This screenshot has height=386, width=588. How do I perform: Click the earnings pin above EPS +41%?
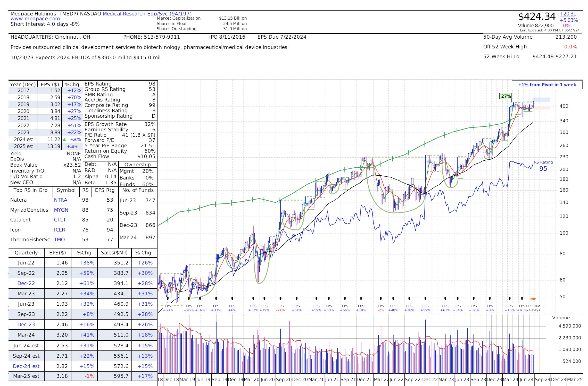click(522, 299)
